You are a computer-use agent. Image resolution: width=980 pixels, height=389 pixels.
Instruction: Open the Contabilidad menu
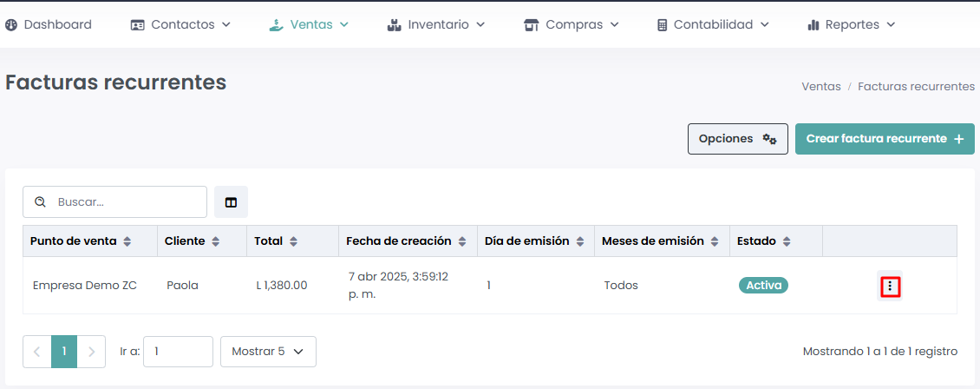coord(714,24)
